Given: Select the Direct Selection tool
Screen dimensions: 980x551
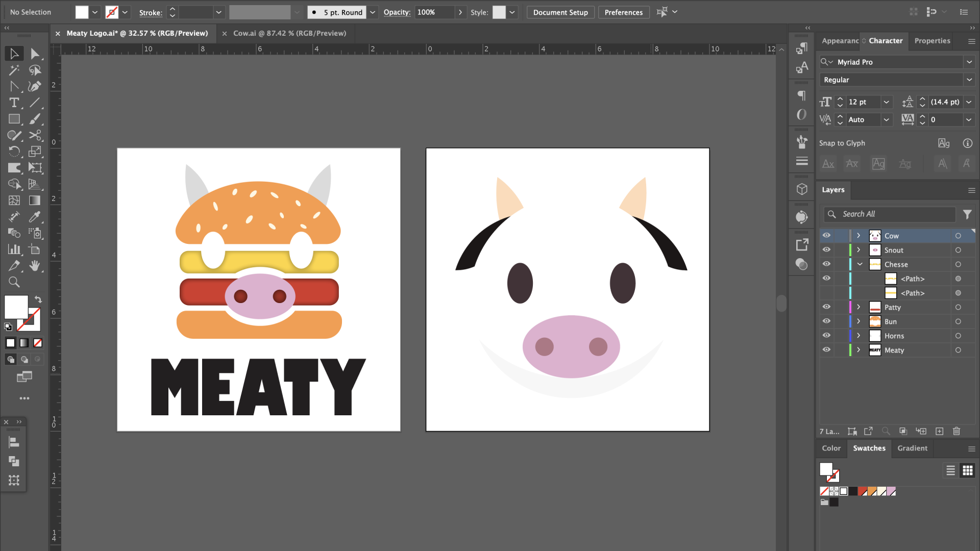Looking at the screenshot, I should [x=35, y=54].
